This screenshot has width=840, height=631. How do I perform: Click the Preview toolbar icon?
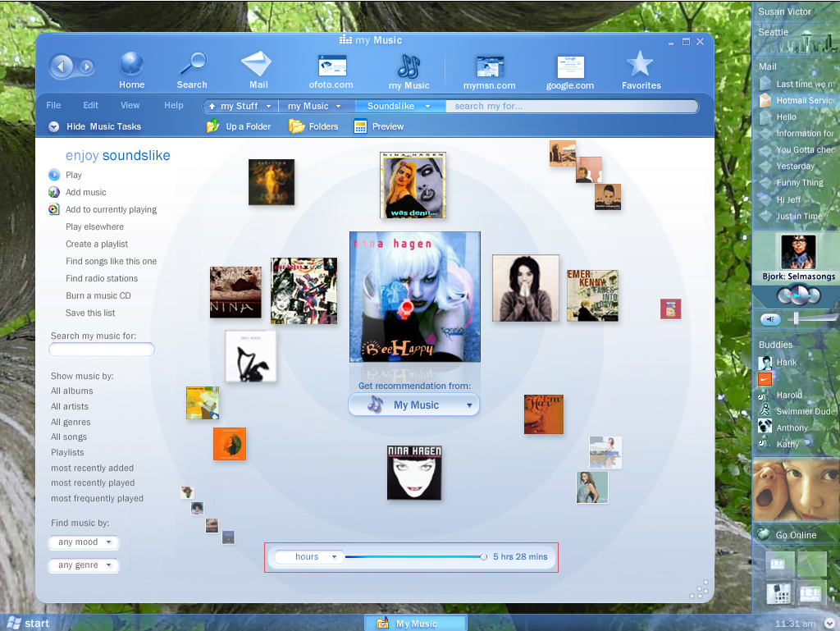coord(361,126)
